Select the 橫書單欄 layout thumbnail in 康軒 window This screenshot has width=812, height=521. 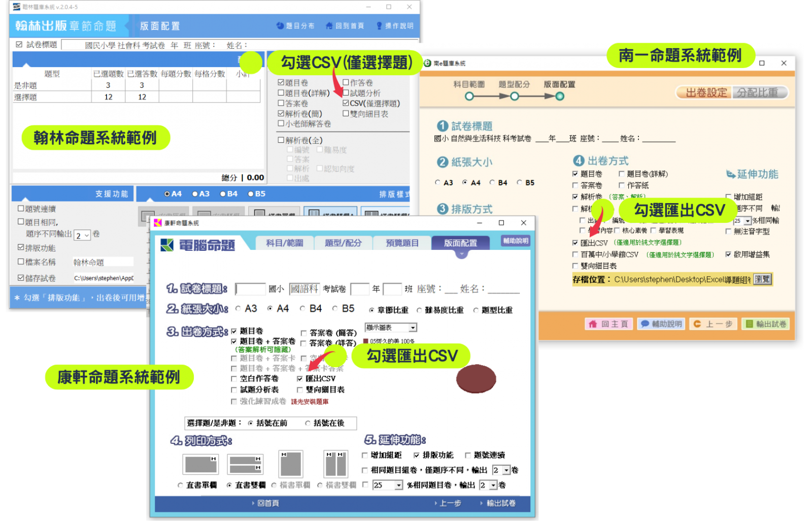[x=291, y=464]
